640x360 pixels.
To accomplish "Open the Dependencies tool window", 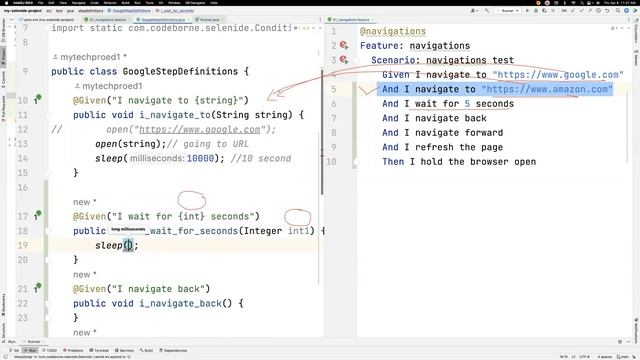I will [173, 350].
